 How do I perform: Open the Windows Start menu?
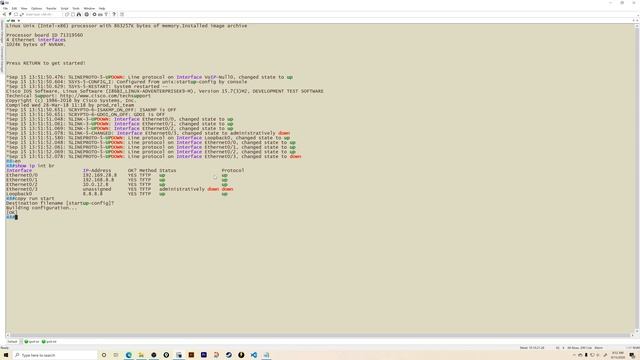(x=6, y=355)
